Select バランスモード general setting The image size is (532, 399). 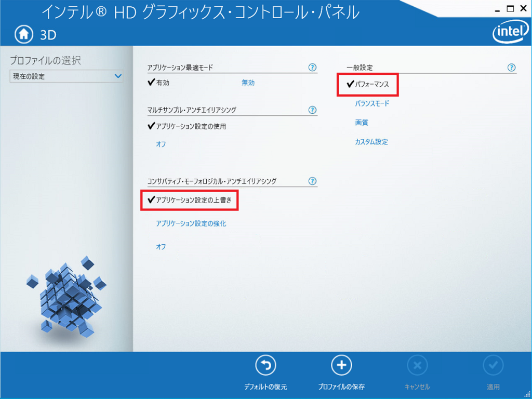[x=372, y=103]
